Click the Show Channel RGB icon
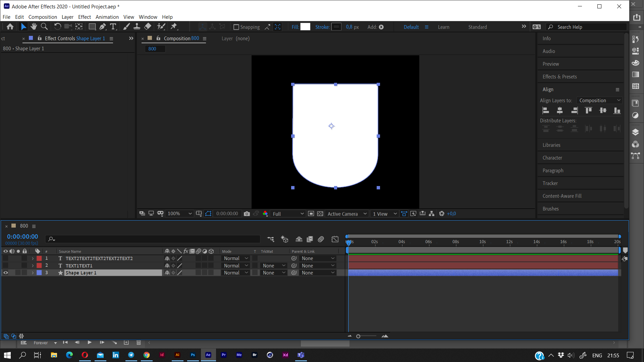 265,214
